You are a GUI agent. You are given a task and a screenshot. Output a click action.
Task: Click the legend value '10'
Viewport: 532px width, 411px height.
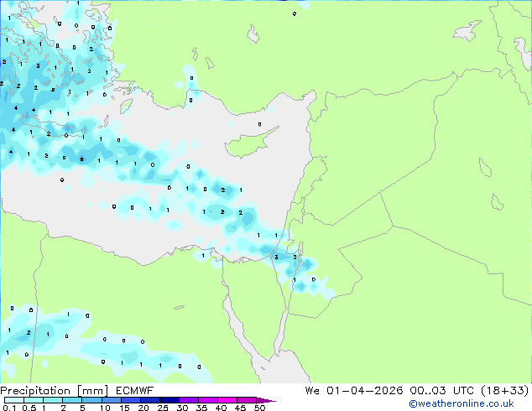click(105, 408)
